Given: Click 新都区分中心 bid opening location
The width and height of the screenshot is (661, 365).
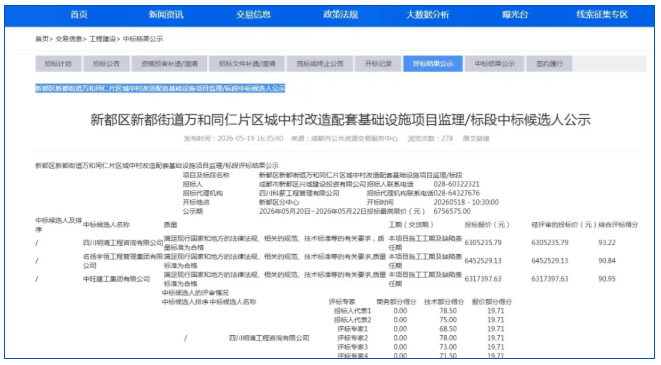Looking at the screenshot, I should tap(279, 202).
